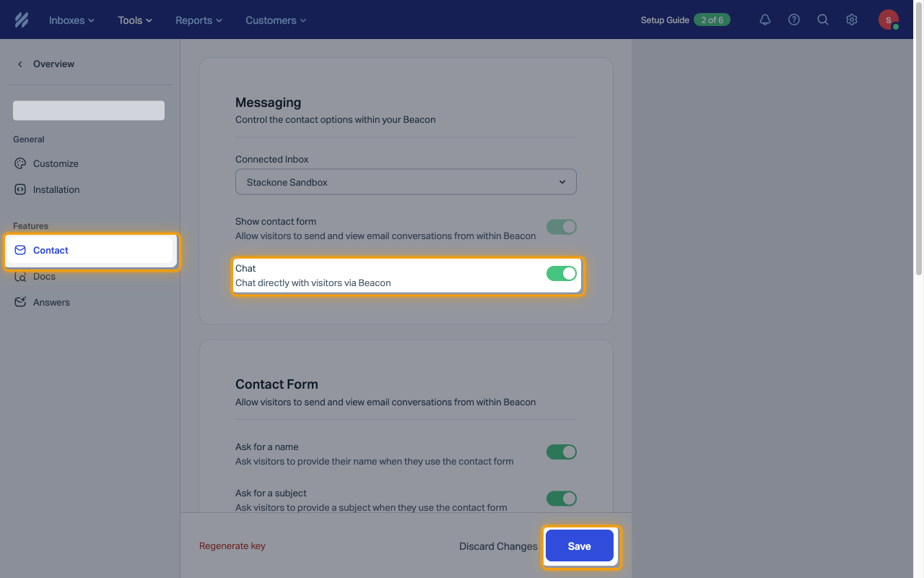Open the Setup Guide progress badge
The image size is (924, 578).
pyautogui.click(x=712, y=20)
